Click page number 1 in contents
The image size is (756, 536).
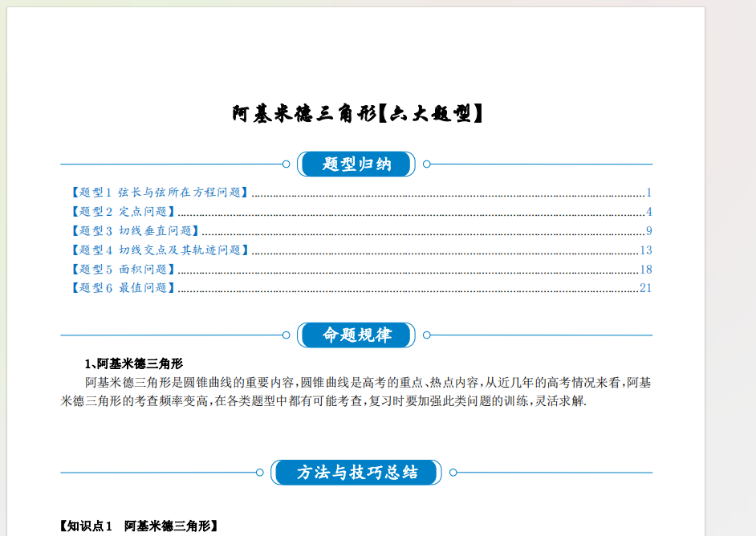point(648,193)
